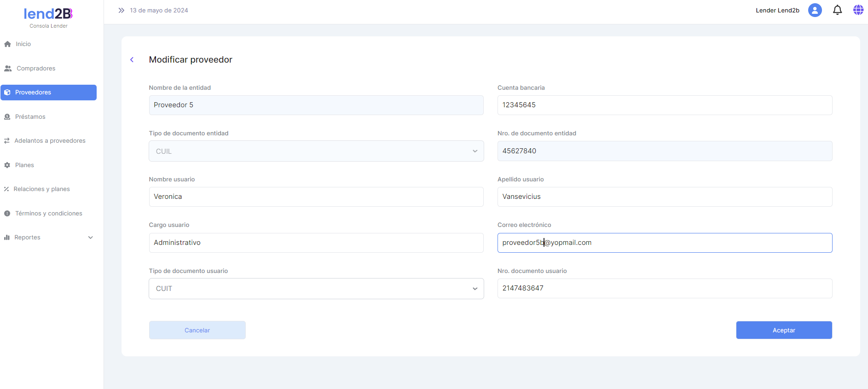Image resolution: width=868 pixels, height=389 pixels.
Task: Click the lend2B logo
Action: point(48,14)
